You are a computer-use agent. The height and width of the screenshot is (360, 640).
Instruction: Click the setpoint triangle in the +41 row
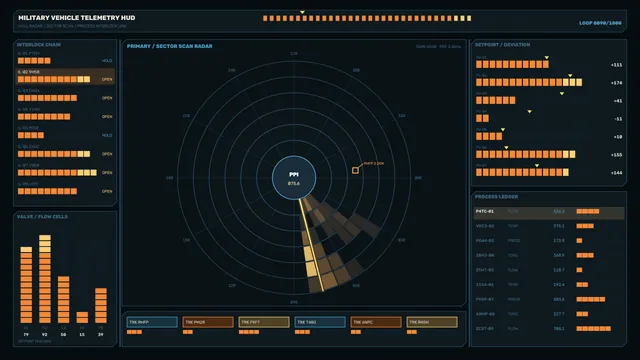[x=562, y=93]
